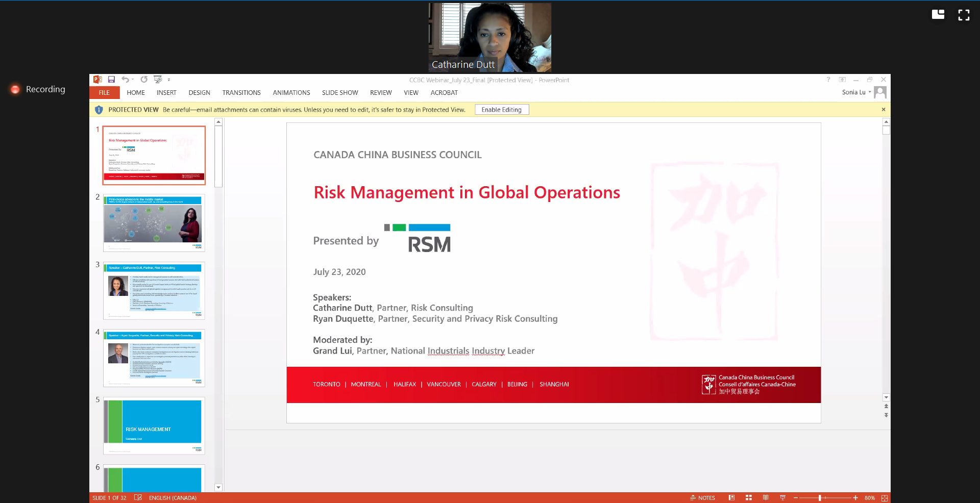This screenshot has width=980, height=503.
Task: Click the Slide Show view icon in status bar
Action: pyautogui.click(x=782, y=498)
